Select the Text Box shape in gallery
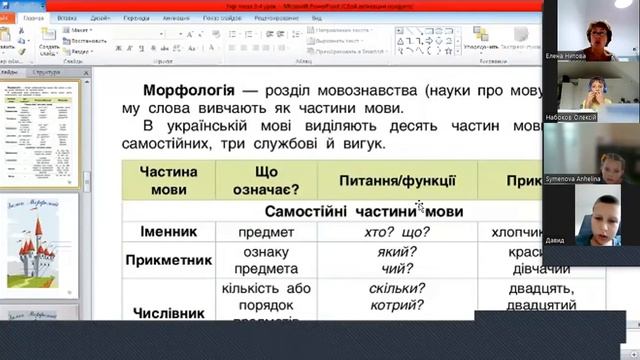This screenshot has height=360, width=640. [400, 31]
